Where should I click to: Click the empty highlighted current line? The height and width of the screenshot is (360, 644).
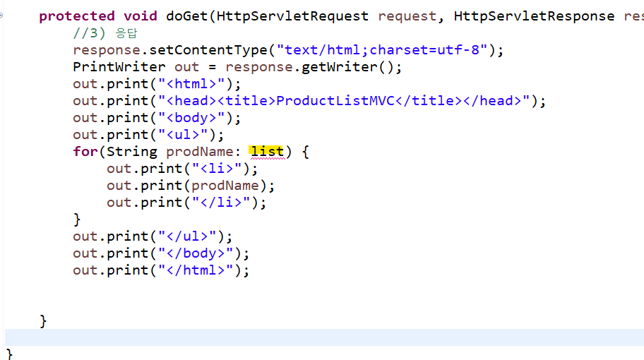click(324, 337)
